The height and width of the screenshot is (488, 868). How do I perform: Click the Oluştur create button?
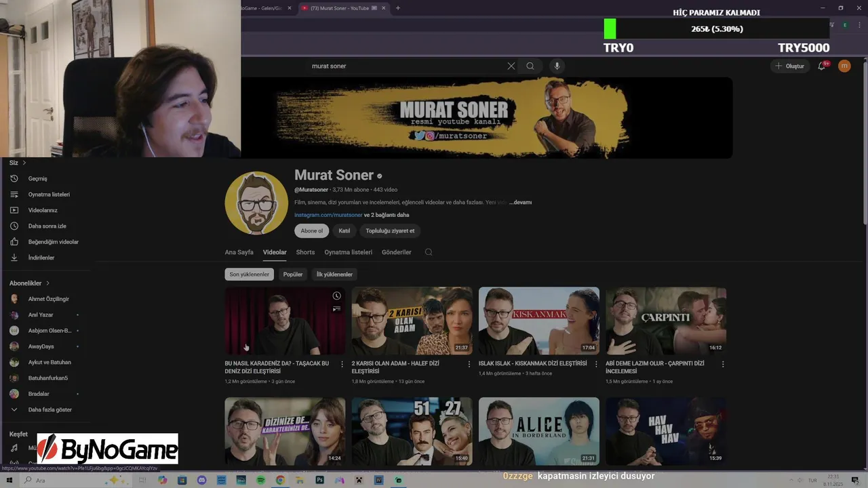click(790, 66)
